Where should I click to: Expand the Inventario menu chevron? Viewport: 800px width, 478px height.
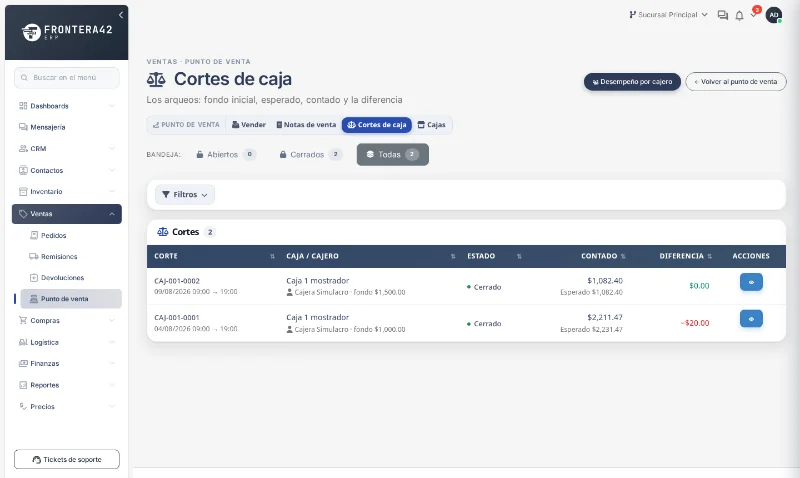[112, 192]
